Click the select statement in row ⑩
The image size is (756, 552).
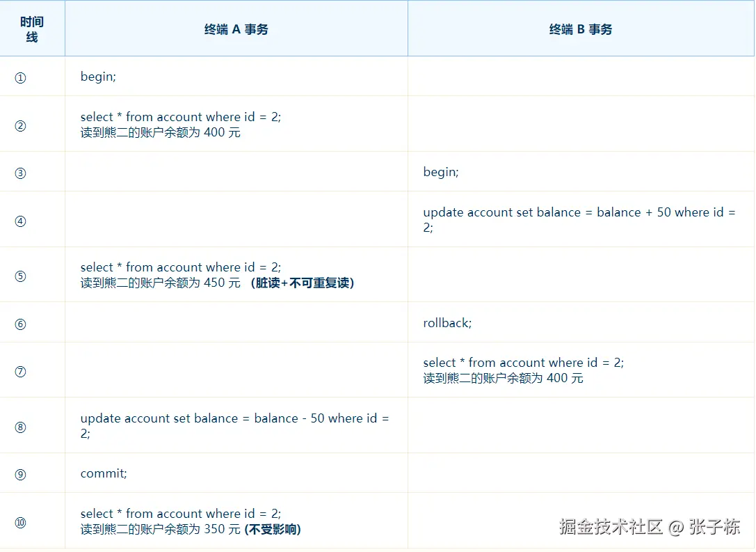tap(181, 514)
